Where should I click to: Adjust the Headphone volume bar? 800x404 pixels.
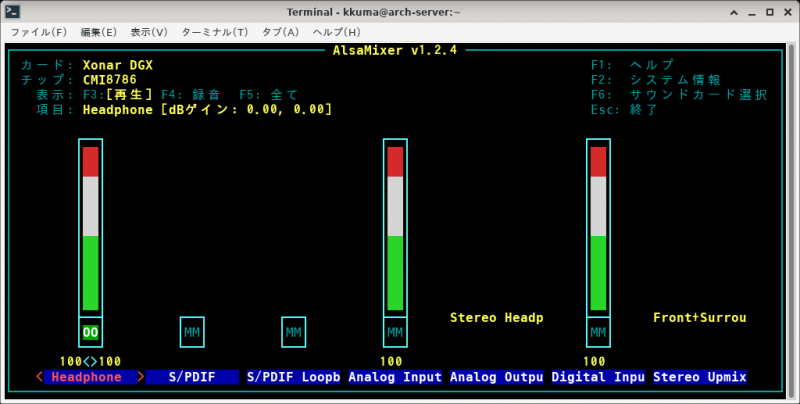click(91, 228)
